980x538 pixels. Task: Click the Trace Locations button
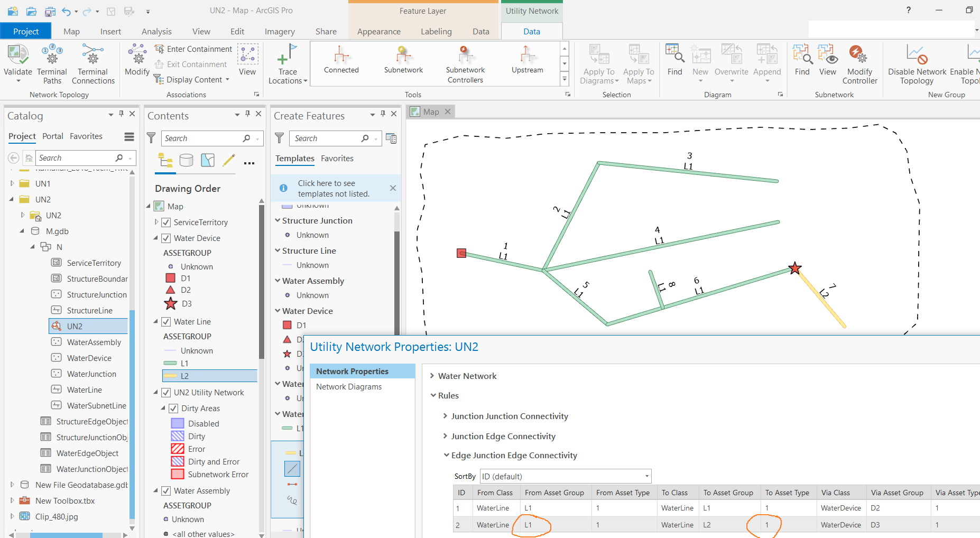288,64
